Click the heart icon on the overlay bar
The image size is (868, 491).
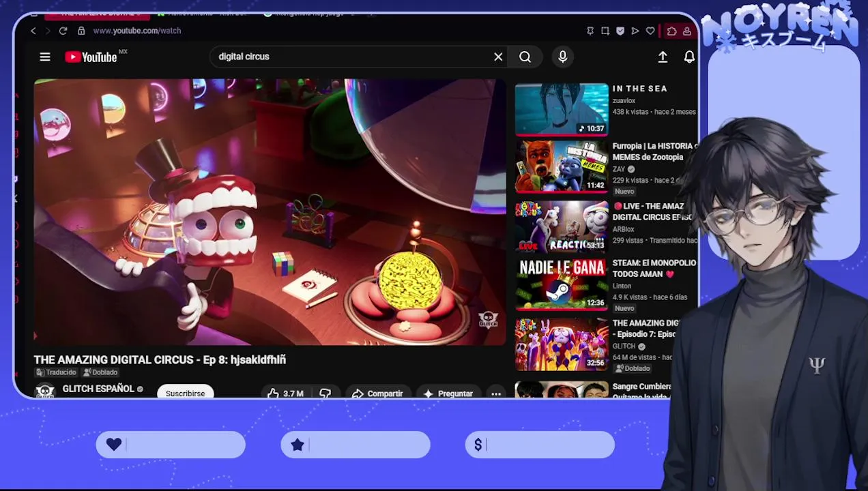pos(114,445)
